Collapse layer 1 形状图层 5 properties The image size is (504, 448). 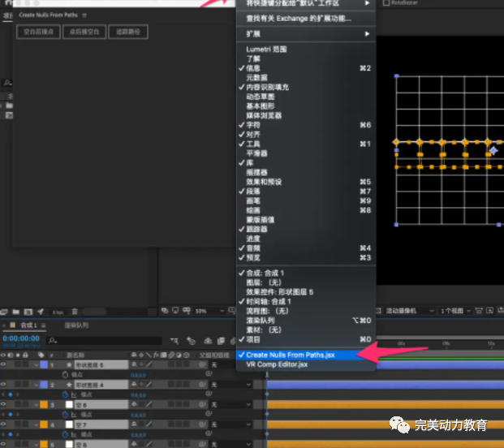[x=37, y=364]
